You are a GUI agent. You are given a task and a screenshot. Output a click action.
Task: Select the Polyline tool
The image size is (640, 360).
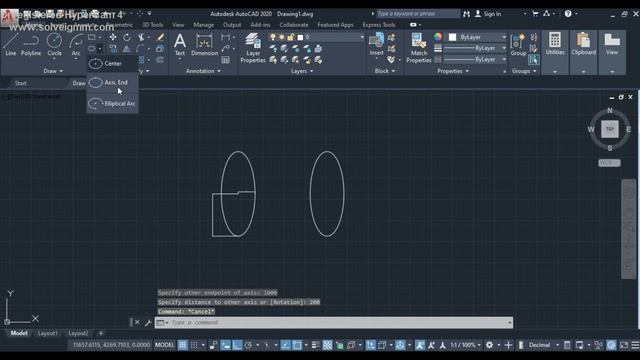click(31, 44)
